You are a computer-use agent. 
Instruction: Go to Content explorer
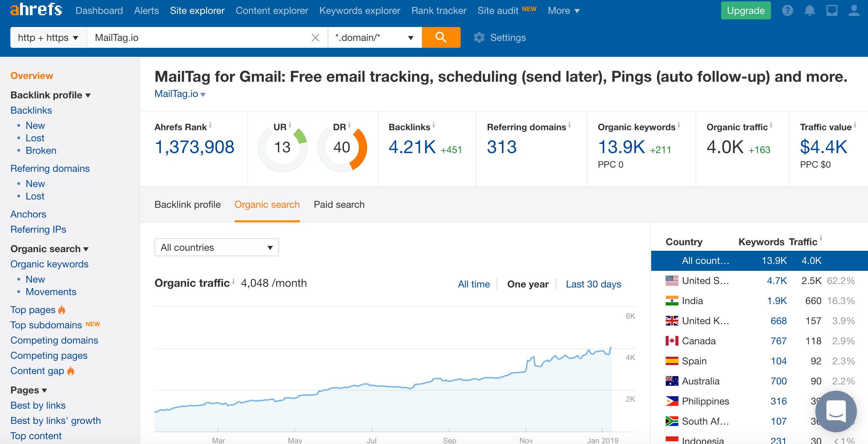point(272,11)
